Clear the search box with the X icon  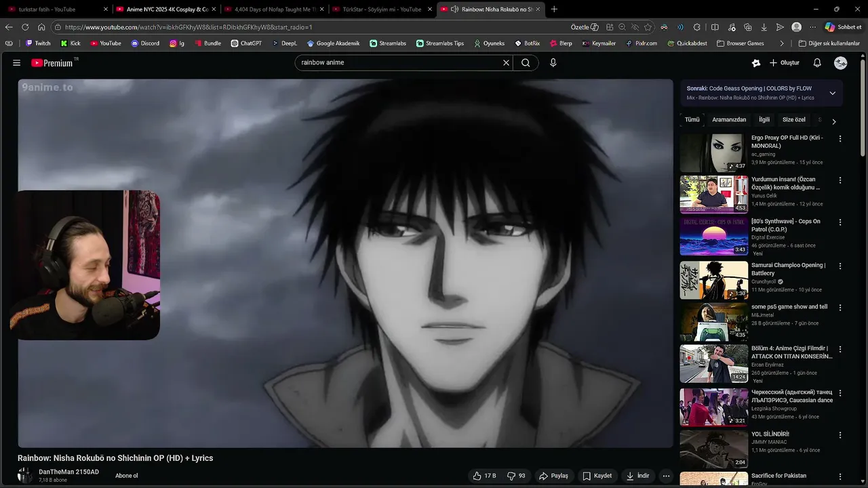click(506, 62)
